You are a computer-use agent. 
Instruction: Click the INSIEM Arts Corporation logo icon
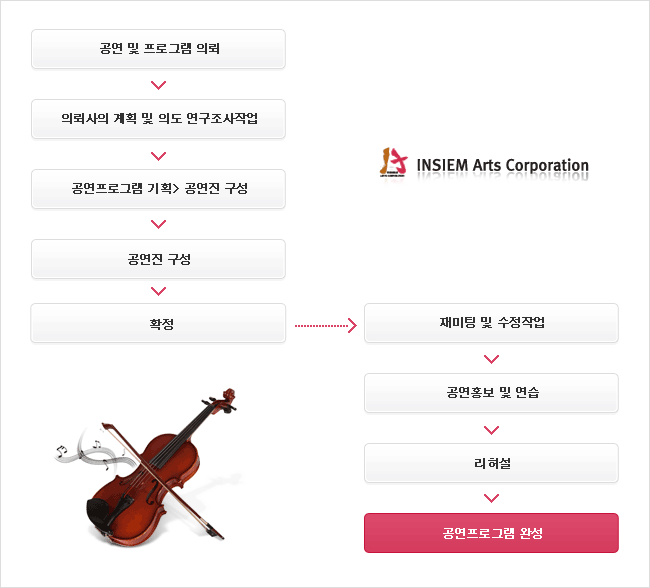click(393, 162)
